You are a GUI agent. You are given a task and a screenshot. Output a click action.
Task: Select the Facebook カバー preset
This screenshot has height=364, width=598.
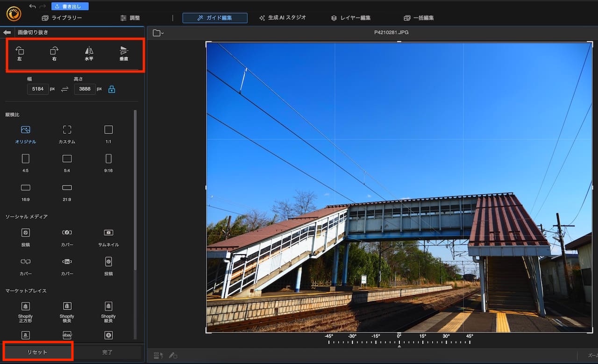tap(67, 237)
